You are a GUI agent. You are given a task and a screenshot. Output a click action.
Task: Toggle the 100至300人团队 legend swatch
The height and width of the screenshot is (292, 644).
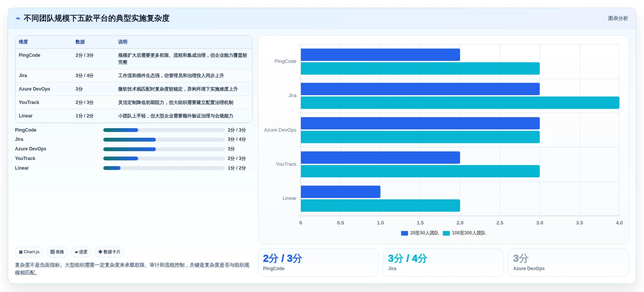pos(446,233)
